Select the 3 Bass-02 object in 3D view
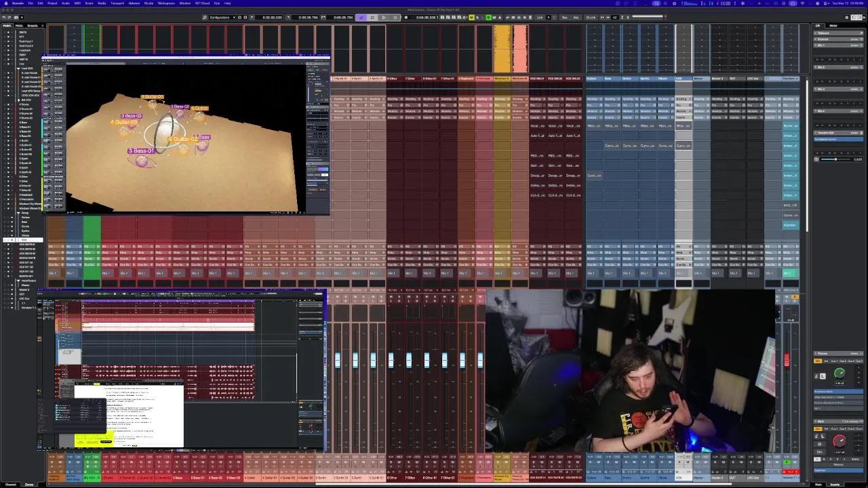Screen dimensions: 868x488 [180, 106]
